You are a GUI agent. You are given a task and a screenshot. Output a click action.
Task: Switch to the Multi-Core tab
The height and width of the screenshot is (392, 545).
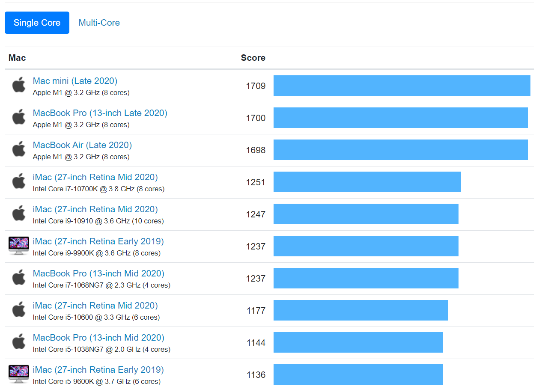[99, 23]
